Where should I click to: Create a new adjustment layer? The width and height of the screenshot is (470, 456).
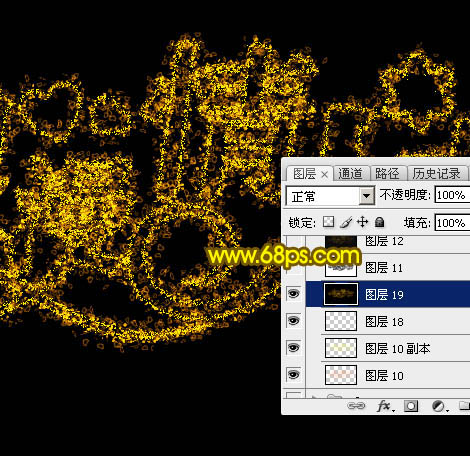point(439,406)
